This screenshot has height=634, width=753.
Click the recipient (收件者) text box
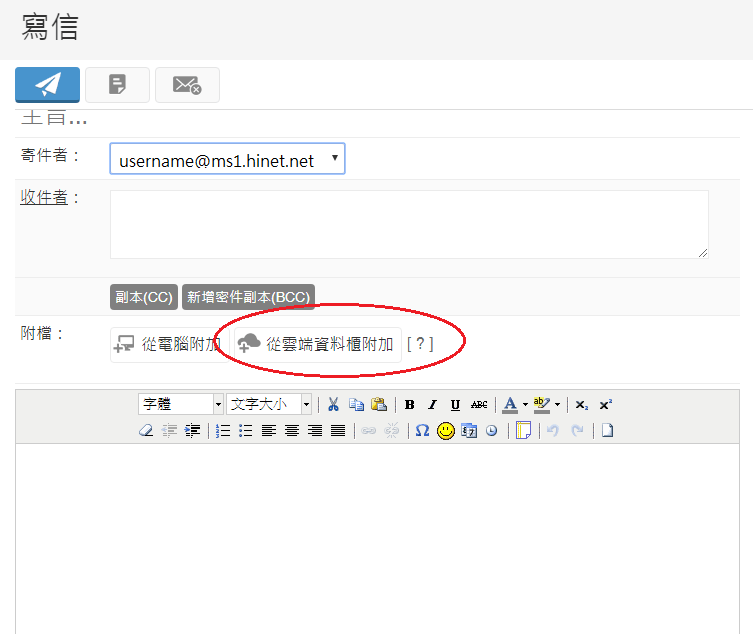(409, 224)
